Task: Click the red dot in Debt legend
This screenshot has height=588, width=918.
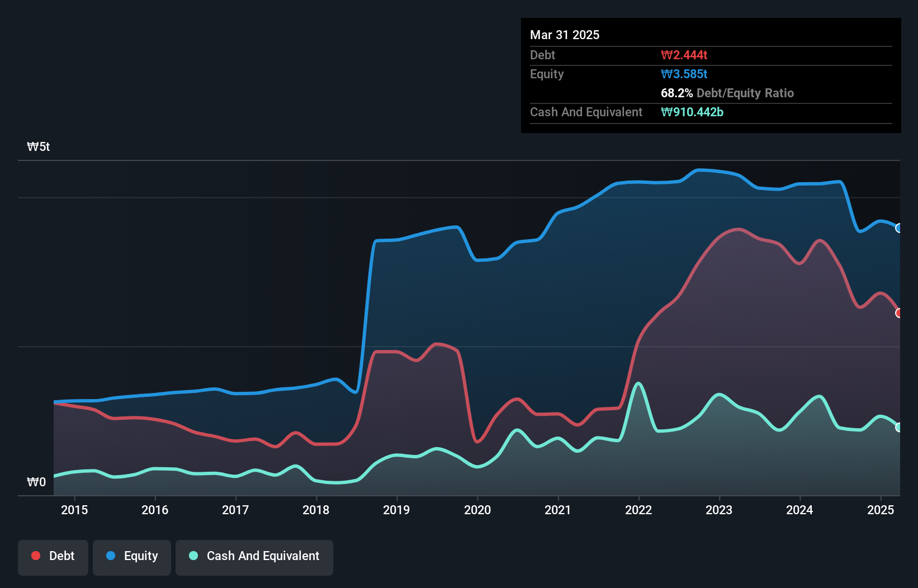Action: click(x=36, y=556)
